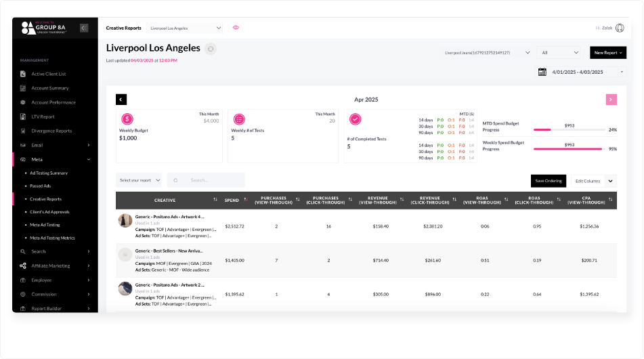Sort by the Creative column arrows
Viewport: 644px width, 359px height.
pyautogui.click(x=215, y=200)
